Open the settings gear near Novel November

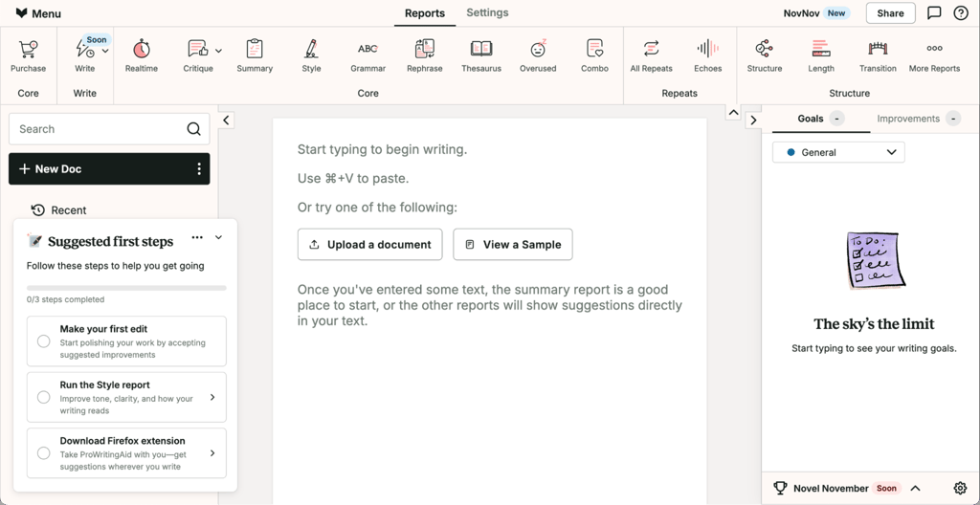coord(960,488)
